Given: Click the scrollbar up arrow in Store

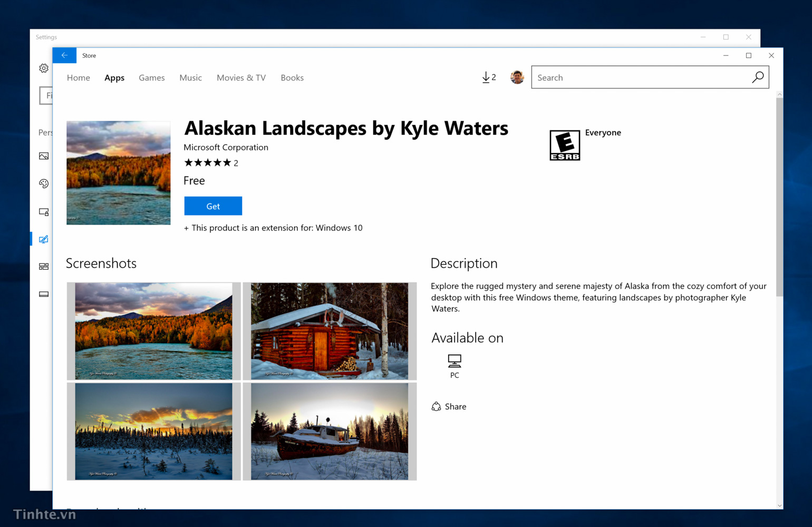Looking at the screenshot, I should click(779, 94).
